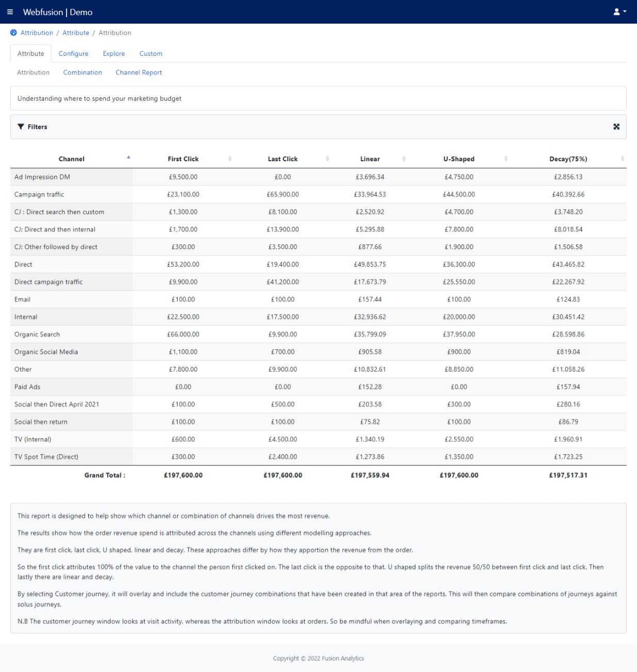Click 'CJ: Direct and then internal' row
The width and height of the screenshot is (637, 672).
(x=318, y=230)
